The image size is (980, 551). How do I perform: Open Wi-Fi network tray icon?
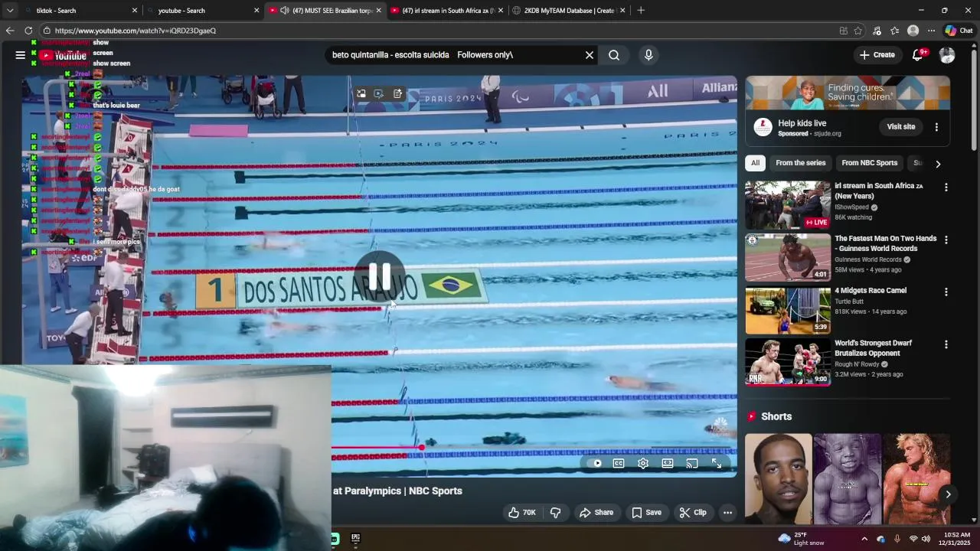[913, 539]
